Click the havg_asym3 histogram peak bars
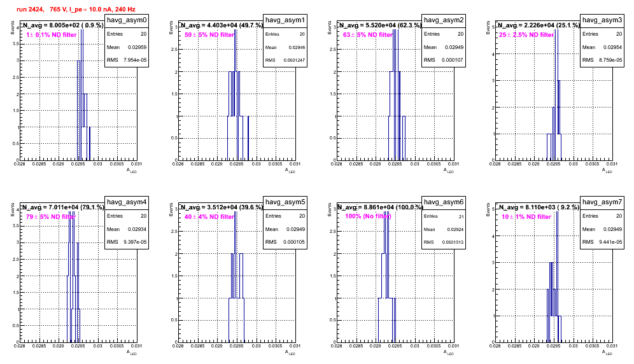 557,95
